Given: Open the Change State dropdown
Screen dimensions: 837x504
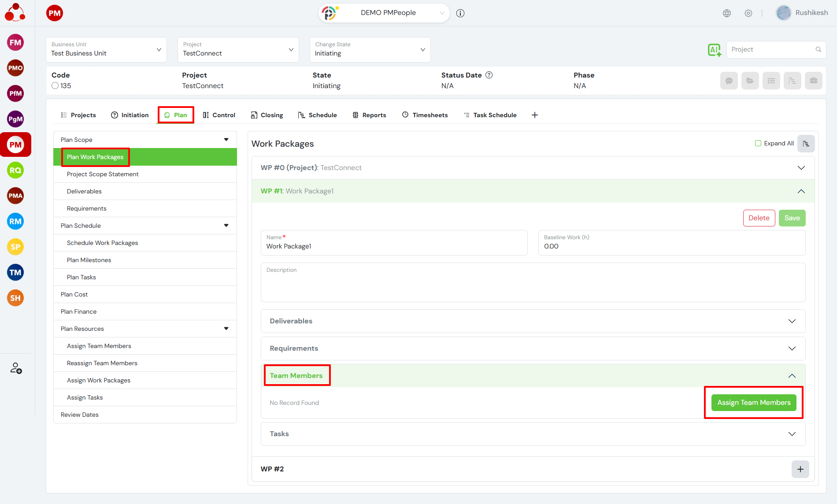Looking at the screenshot, I should pyautogui.click(x=370, y=50).
